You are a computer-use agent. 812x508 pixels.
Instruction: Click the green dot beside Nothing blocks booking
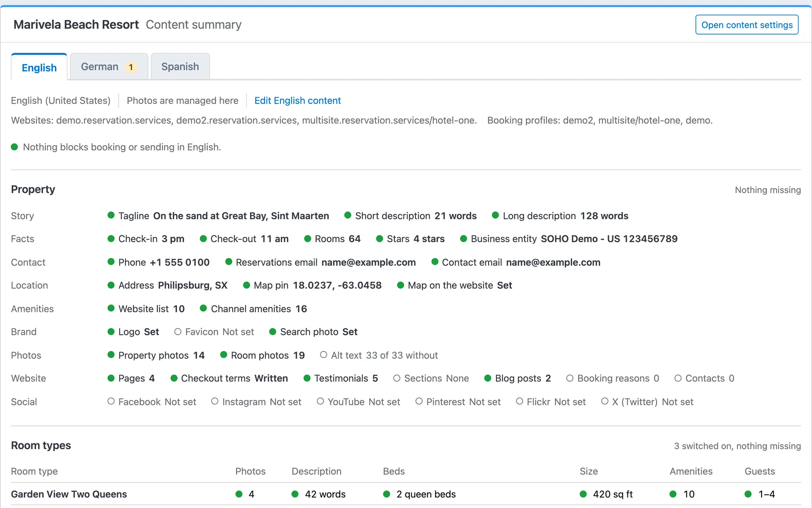[15, 147]
